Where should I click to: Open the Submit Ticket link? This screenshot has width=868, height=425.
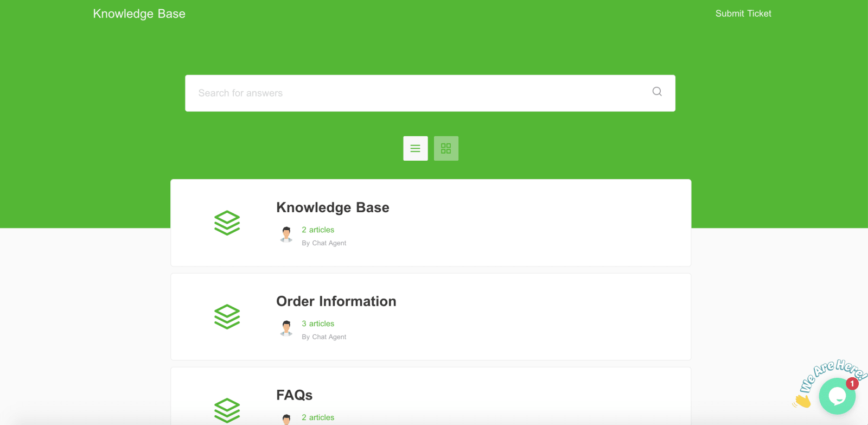[743, 14]
